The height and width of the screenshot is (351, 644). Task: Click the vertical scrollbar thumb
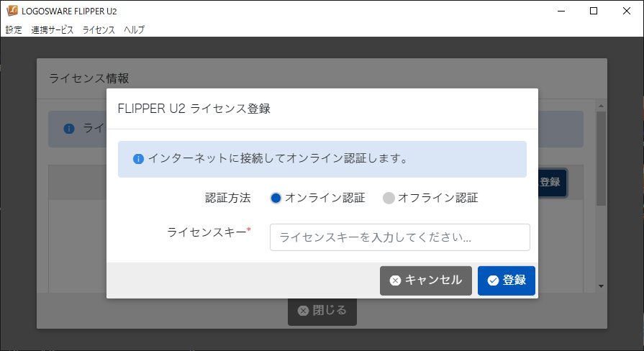pyautogui.click(x=602, y=158)
